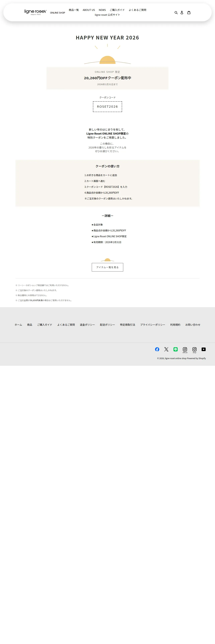Open the shopping cart bag icon
This screenshot has height=644, width=215.
coord(189,13)
